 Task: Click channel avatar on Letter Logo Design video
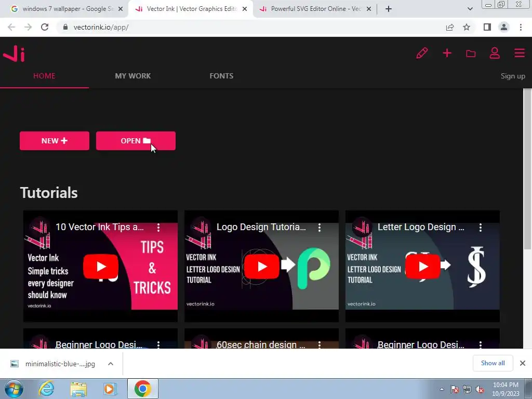coord(362,227)
